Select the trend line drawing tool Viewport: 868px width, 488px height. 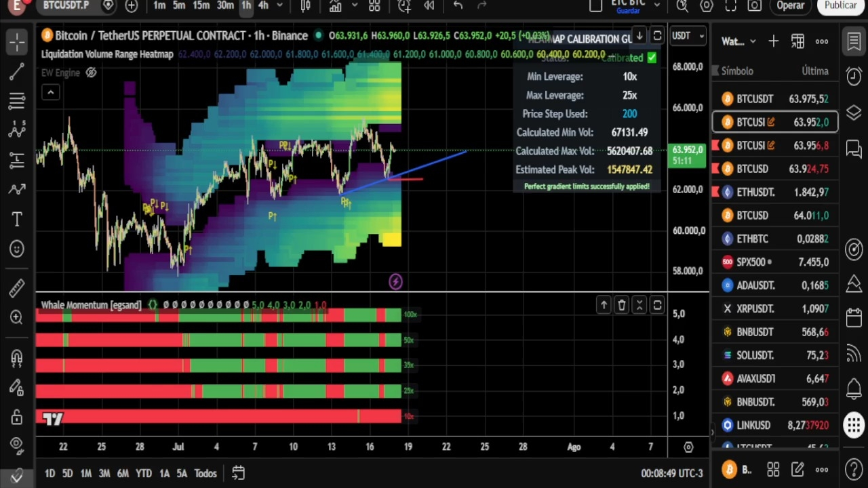tap(17, 72)
